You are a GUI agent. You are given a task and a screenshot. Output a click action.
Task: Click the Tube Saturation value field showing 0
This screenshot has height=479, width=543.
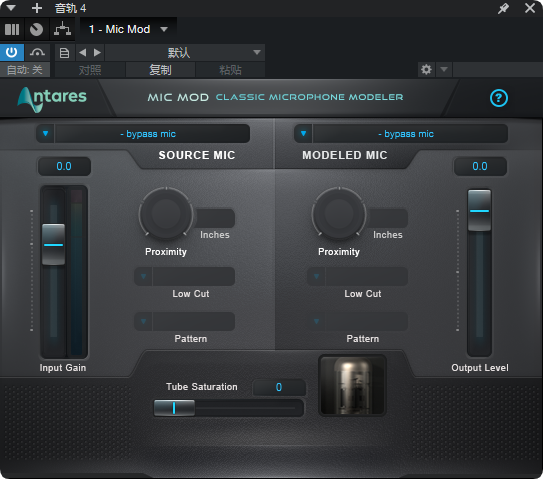pyautogui.click(x=279, y=387)
